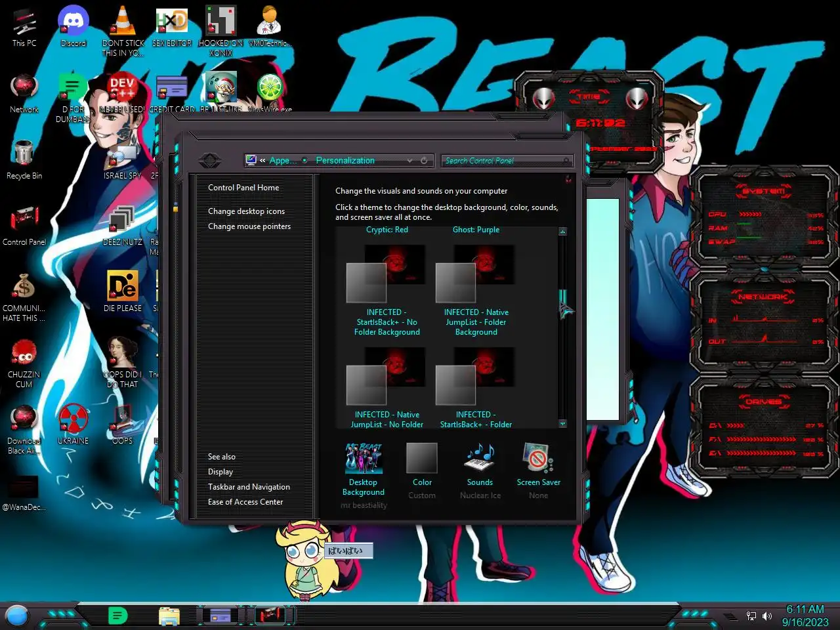Screen dimensions: 840x630
Task: Focus the Search Control Panel field
Action: pyautogui.click(x=507, y=160)
